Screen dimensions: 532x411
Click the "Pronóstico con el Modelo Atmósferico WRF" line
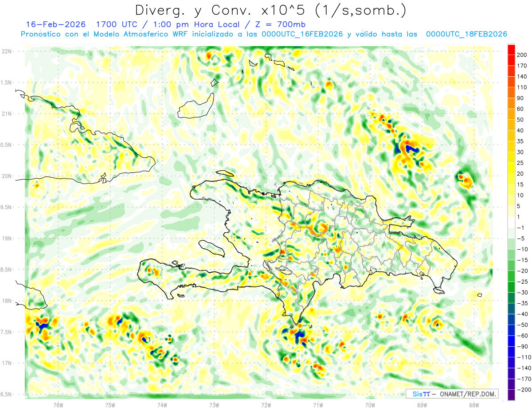click(x=105, y=34)
